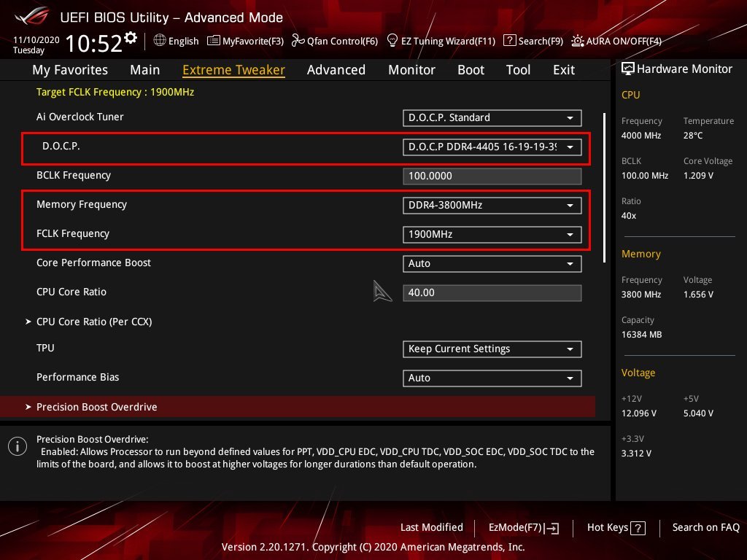The height and width of the screenshot is (560, 747).
Task: Click the Core Performance Boost label
Action: tap(93, 262)
